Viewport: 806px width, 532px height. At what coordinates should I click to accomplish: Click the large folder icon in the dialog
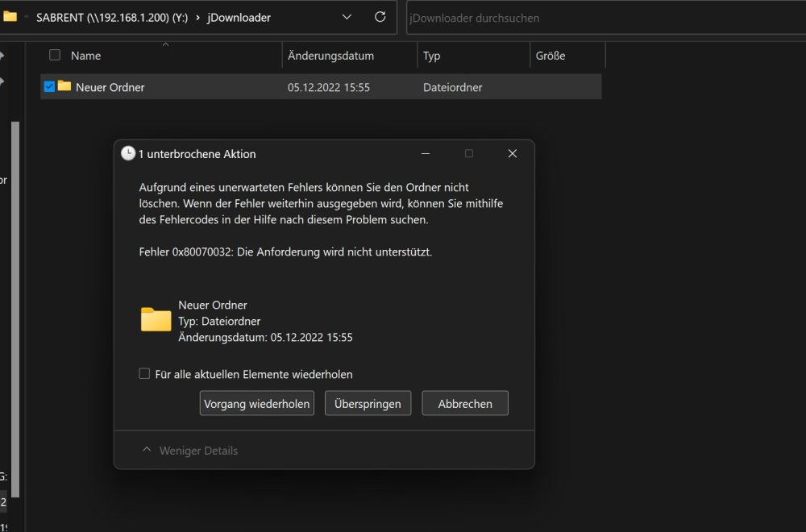pyautogui.click(x=156, y=318)
